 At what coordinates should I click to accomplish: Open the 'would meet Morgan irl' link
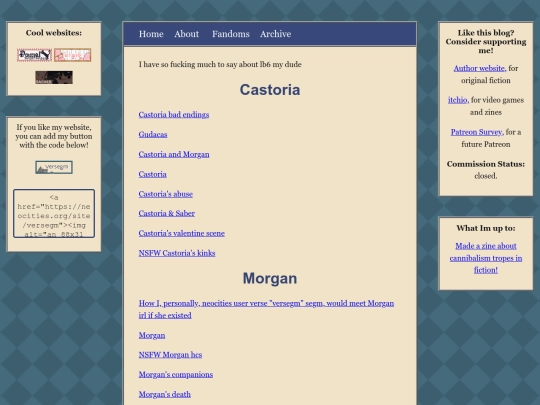tap(266, 309)
